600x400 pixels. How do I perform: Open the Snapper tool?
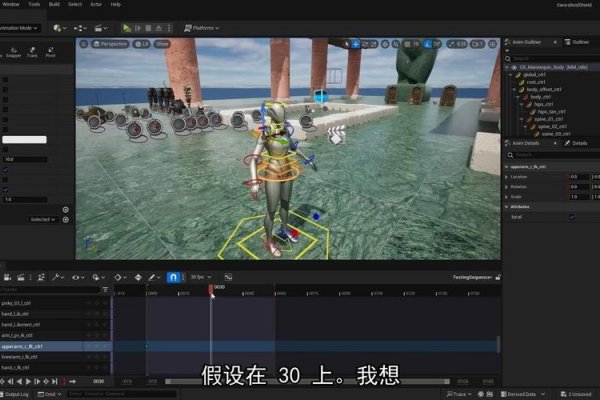coord(13,52)
